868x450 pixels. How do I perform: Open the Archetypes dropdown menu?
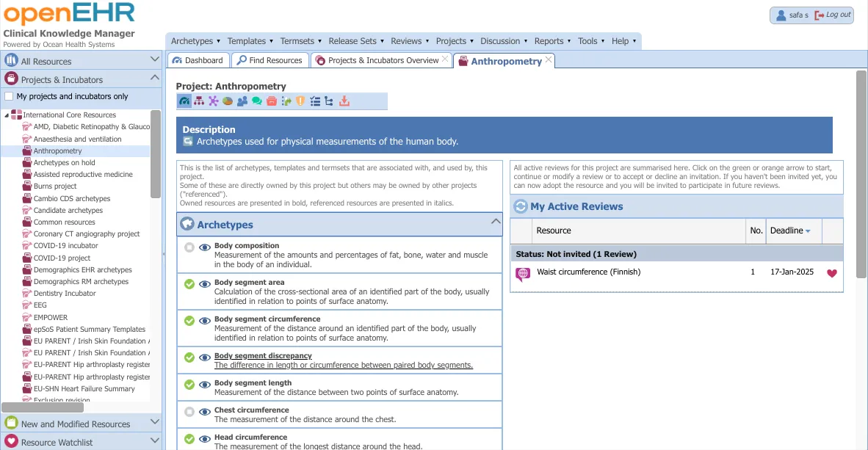coord(195,41)
